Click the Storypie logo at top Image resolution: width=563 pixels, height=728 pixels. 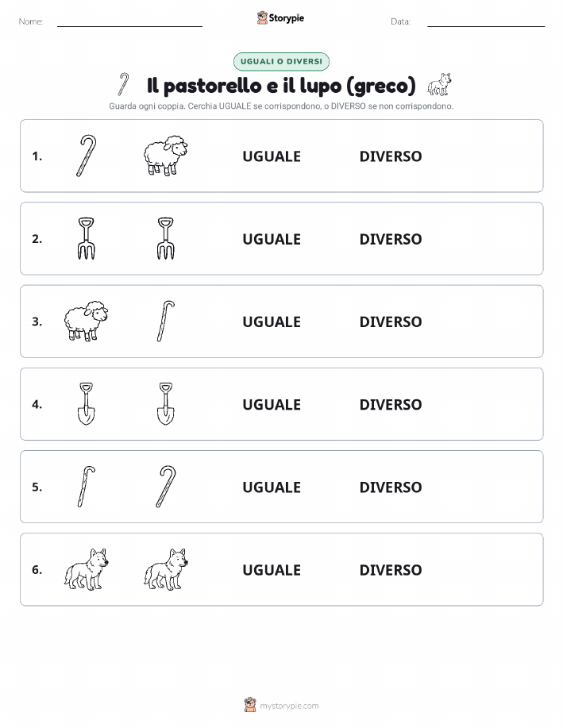(x=280, y=18)
